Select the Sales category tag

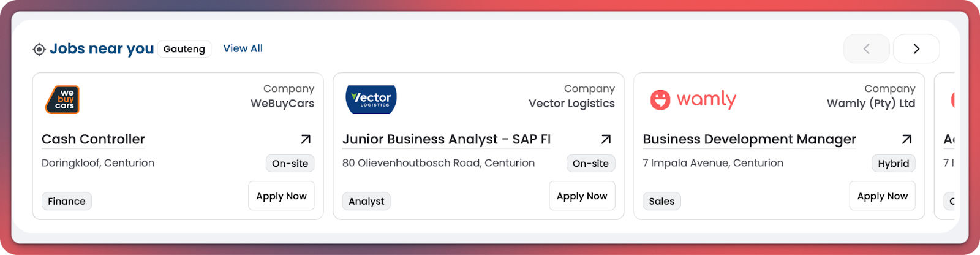(661, 201)
